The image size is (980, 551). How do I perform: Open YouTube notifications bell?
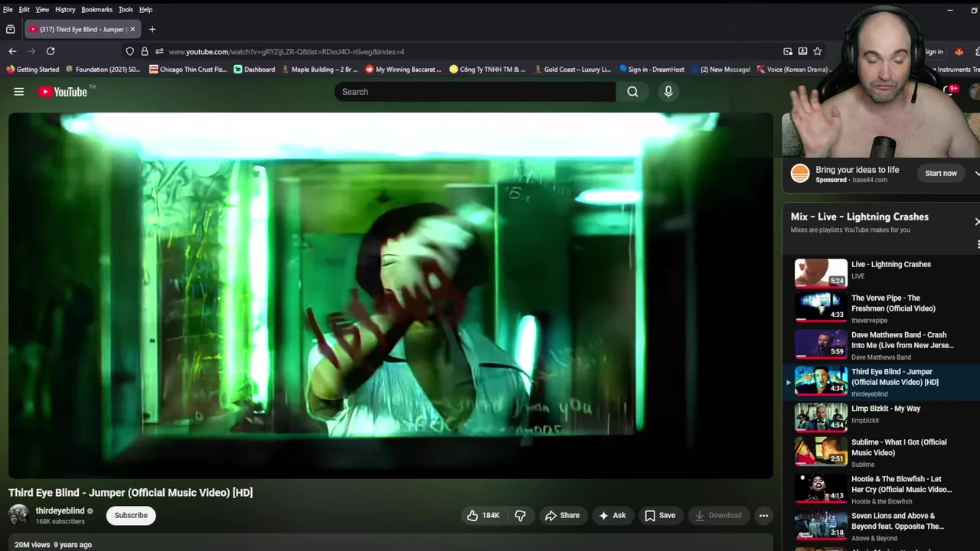(x=950, y=91)
